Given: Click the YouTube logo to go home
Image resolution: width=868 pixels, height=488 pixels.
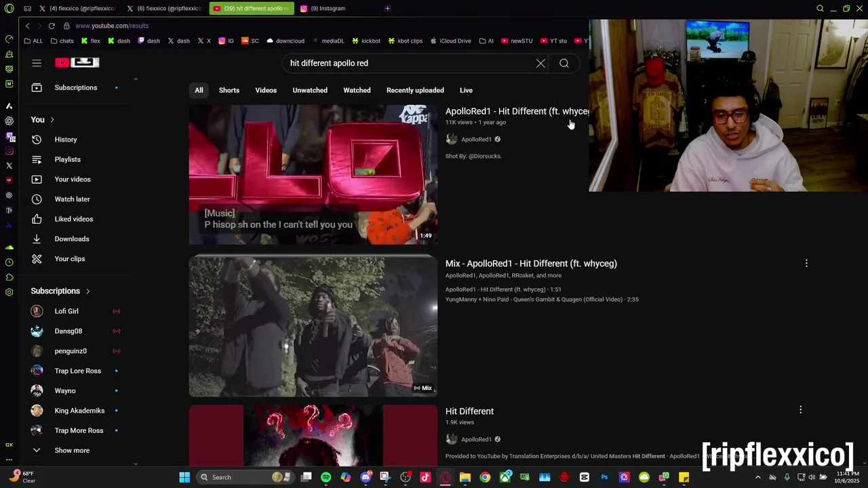Looking at the screenshot, I should click(77, 62).
